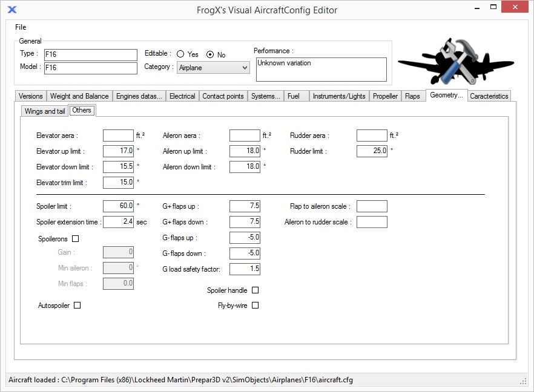This screenshot has height=392, width=534.
Task: Open the Flaps tab
Action: [412, 96]
